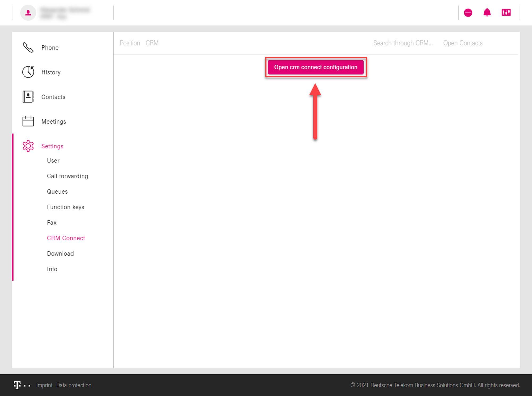This screenshot has height=396, width=532.
Task: Open the notifications bell
Action: 487,13
